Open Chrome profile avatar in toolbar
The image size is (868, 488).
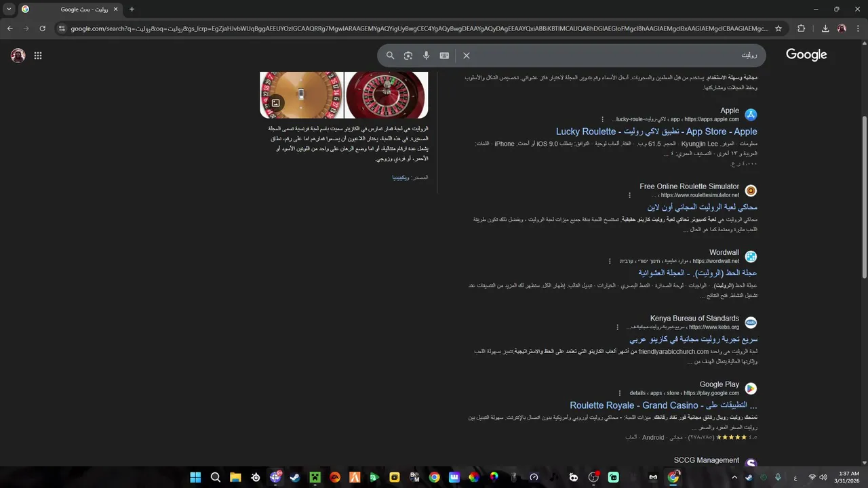[x=842, y=28]
